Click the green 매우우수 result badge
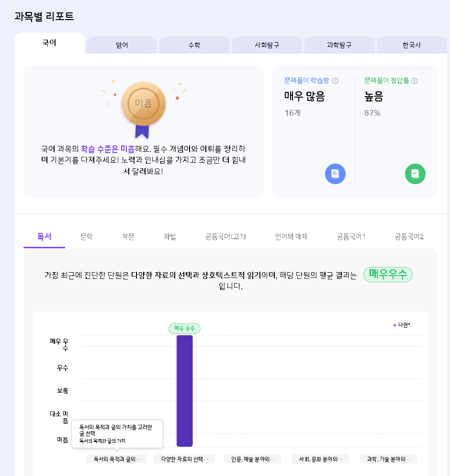 click(388, 275)
